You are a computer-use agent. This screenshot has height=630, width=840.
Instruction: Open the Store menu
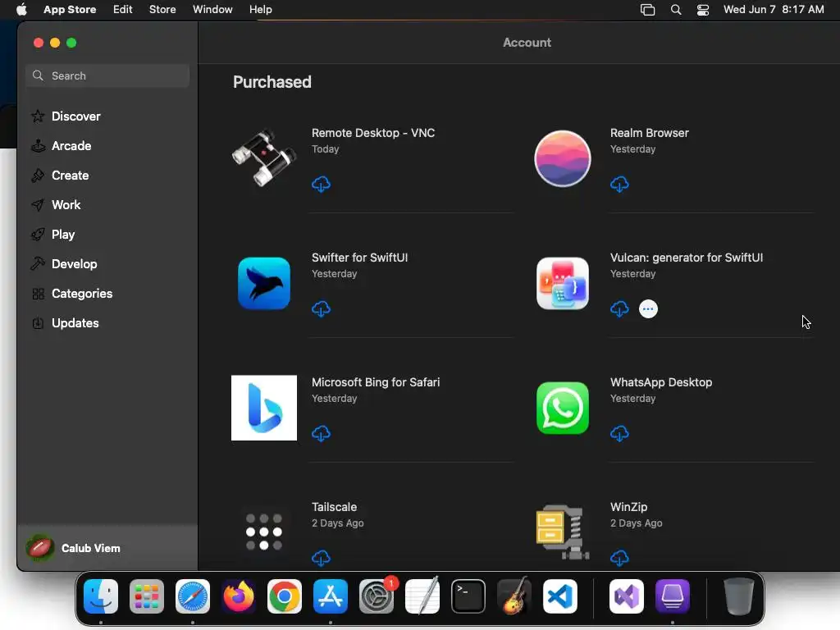click(x=162, y=10)
